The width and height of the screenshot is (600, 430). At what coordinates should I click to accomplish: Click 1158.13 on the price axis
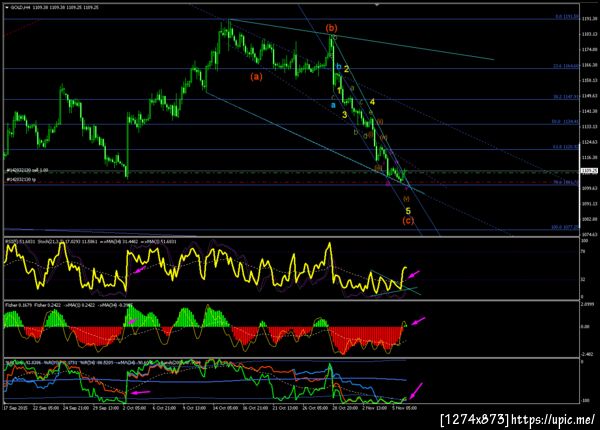[589, 80]
